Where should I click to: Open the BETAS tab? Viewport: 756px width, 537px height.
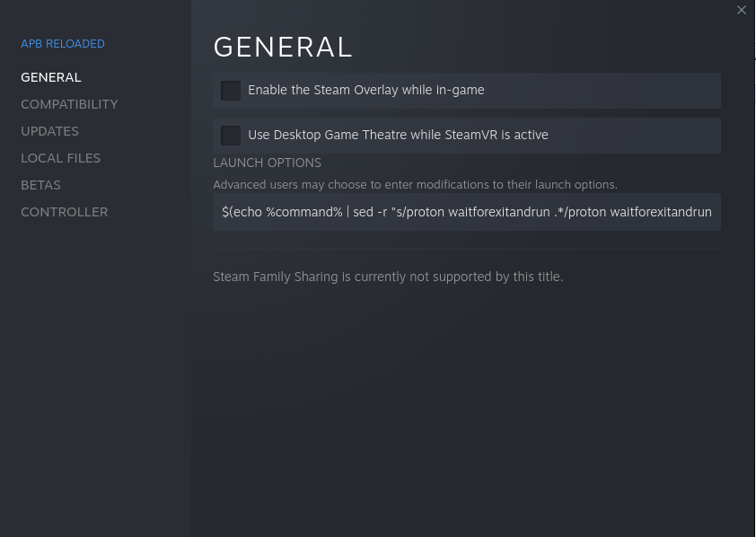point(40,185)
